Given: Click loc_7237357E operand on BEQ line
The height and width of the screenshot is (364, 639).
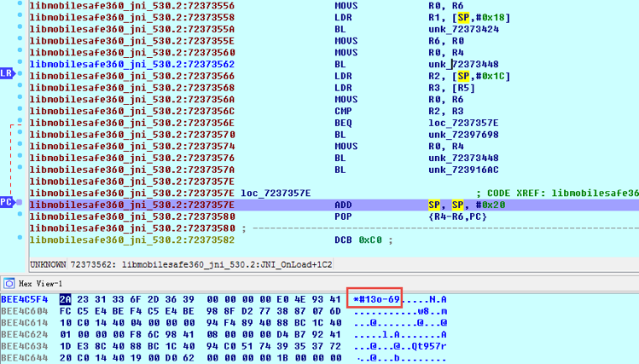Looking at the screenshot, I should point(463,123).
